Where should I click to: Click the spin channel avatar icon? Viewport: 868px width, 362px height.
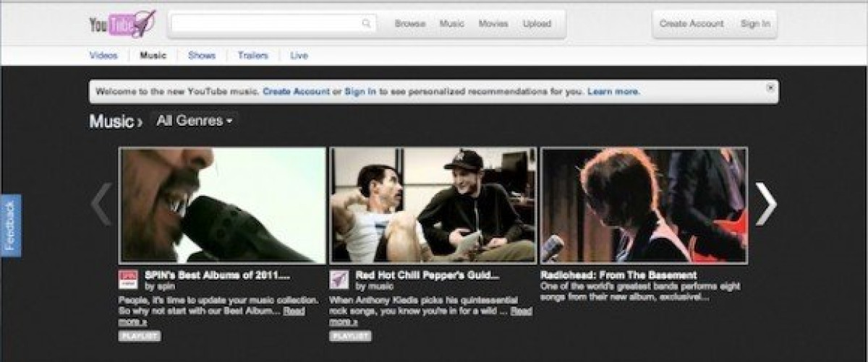pos(128,280)
